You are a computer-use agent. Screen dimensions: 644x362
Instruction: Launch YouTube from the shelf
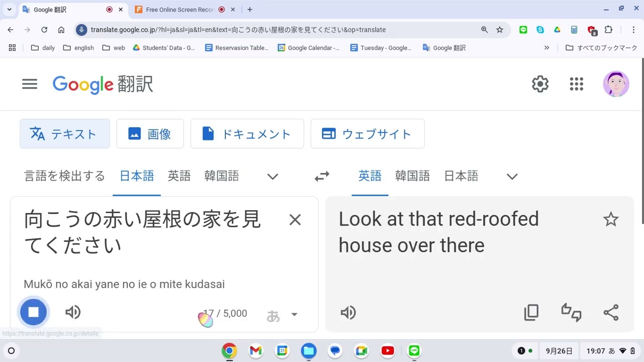click(387, 350)
